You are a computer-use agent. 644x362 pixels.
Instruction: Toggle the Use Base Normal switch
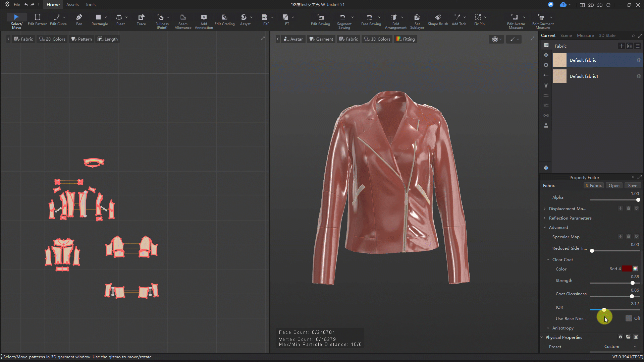pyautogui.click(x=629, y=318)
